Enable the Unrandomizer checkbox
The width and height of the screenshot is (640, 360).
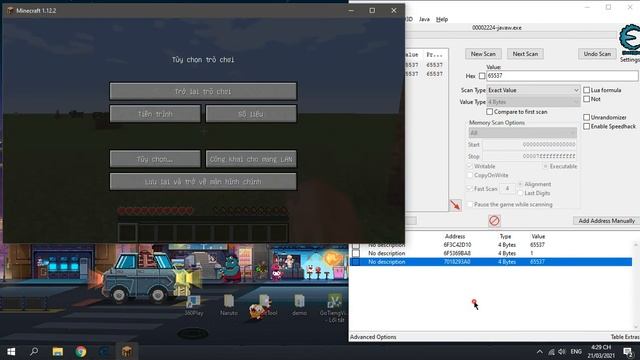pyautogui.click(x=587, y=117)
